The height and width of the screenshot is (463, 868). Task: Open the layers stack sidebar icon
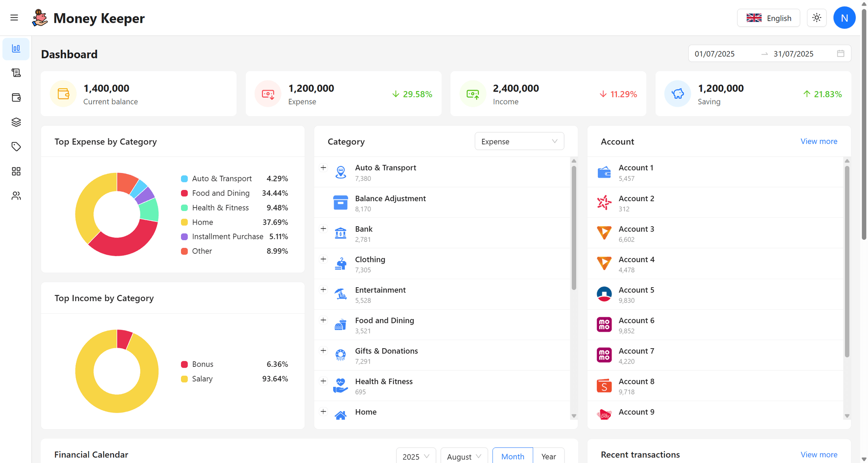click(x=16, y=122)
